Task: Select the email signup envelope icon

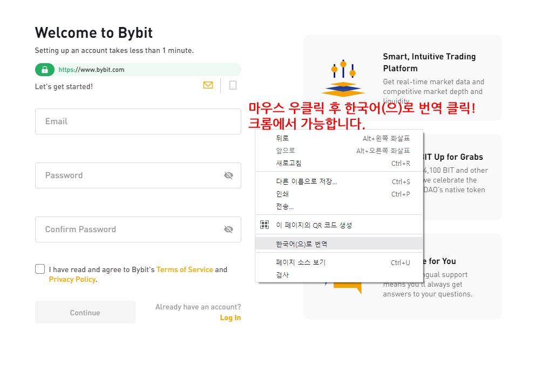Action: click(208, 85)
